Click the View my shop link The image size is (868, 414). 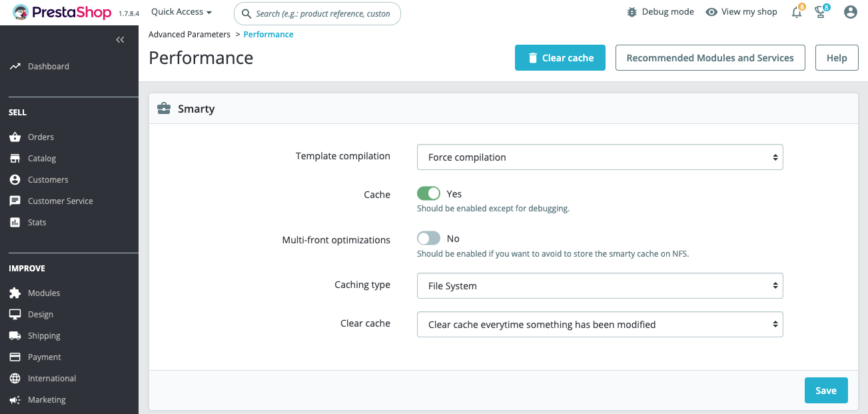749,12
